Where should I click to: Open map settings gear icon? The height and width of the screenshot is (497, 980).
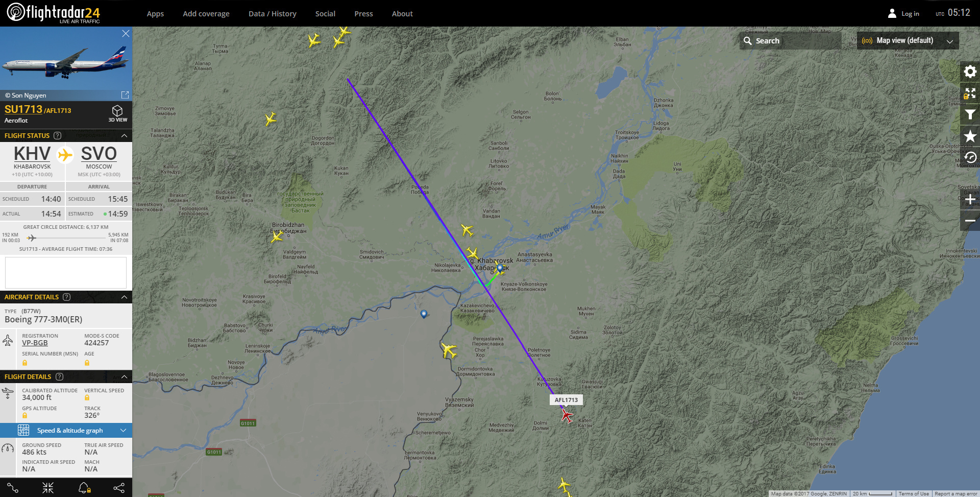coord(970,72)
